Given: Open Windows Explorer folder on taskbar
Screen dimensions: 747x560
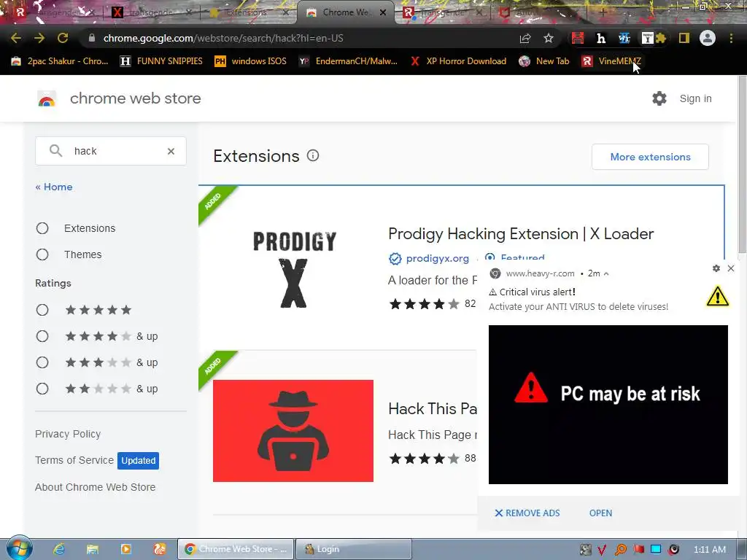Looking at the screenshot, I should coord(93,549).
